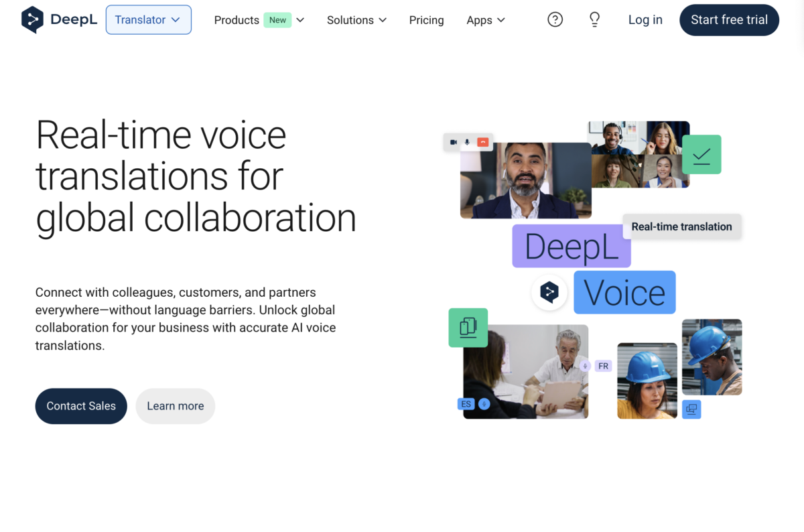Select the green checkmark tile

tap(701, 154)
